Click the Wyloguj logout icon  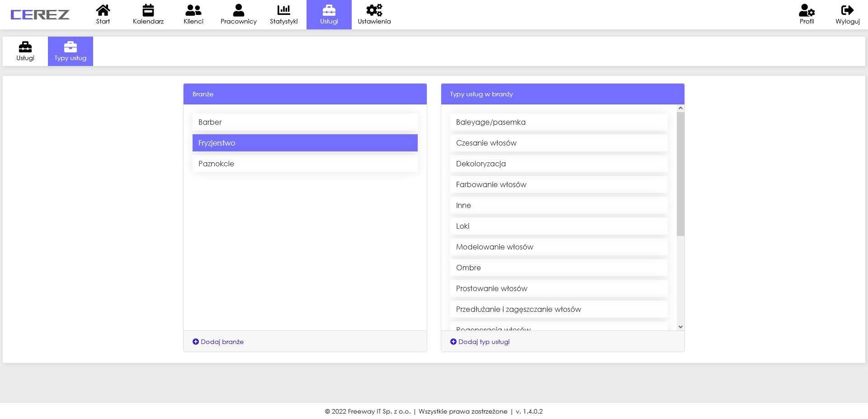[847, 10]
